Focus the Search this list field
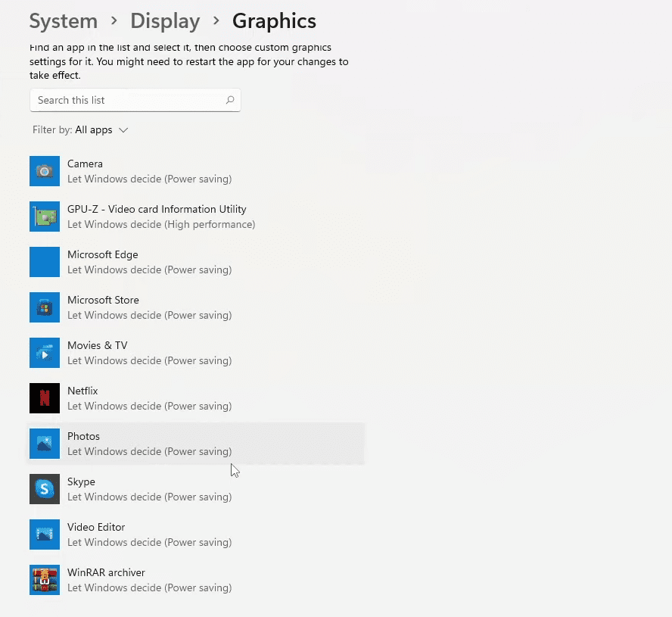672x617 pixels. tap(135, 100)
